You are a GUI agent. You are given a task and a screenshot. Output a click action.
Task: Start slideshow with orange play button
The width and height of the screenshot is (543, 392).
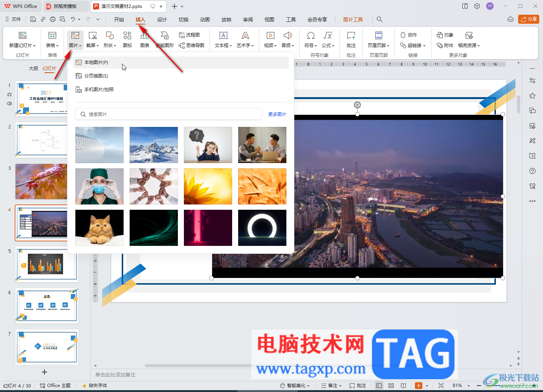pos(419,386)
